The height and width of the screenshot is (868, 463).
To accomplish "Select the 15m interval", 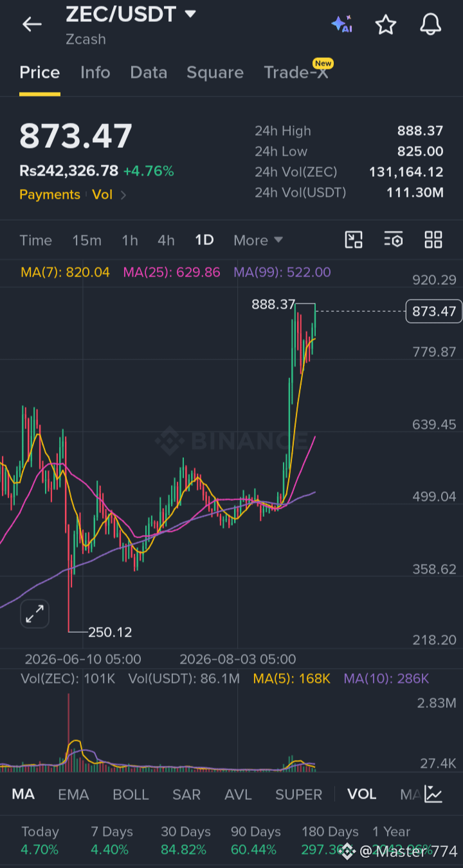I will point(87,240).
